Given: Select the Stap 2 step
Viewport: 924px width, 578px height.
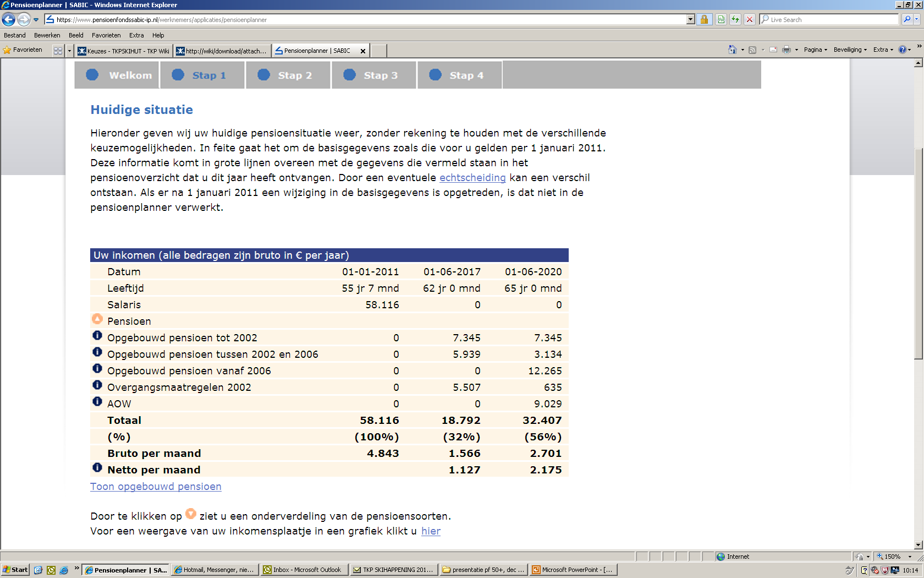Looking at the screenshot, I should pos(288,75).
